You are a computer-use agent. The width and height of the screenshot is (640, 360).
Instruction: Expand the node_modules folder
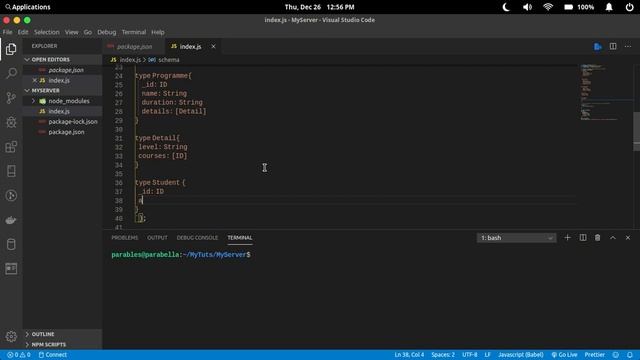tap(62, 101)
